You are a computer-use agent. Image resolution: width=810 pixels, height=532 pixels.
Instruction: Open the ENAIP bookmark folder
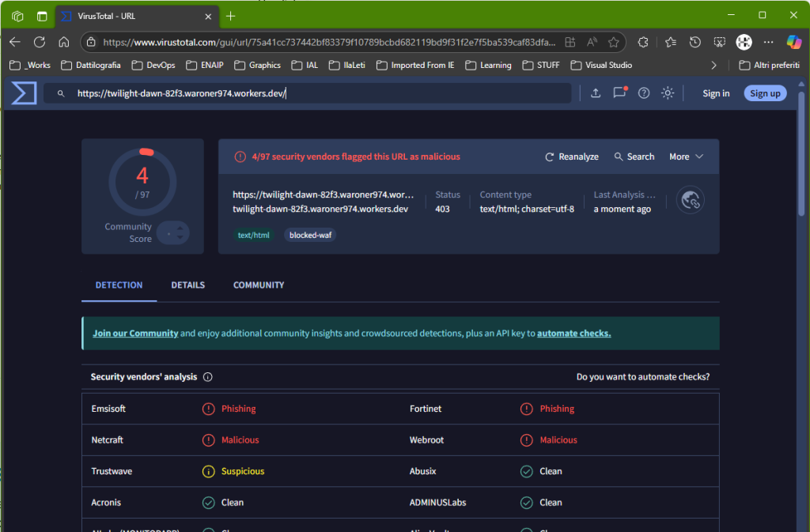coord(205,66)
